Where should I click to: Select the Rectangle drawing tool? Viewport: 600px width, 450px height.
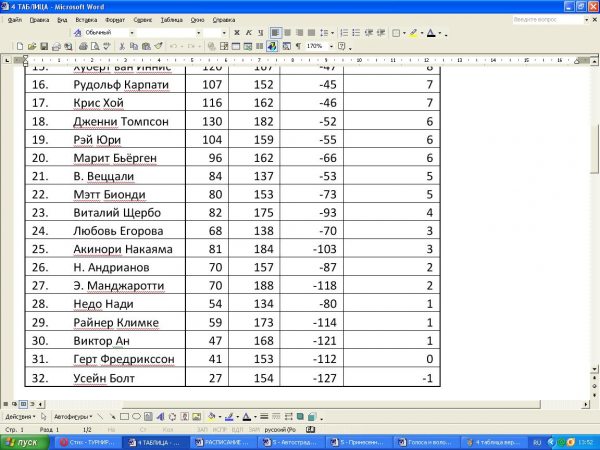124,416
